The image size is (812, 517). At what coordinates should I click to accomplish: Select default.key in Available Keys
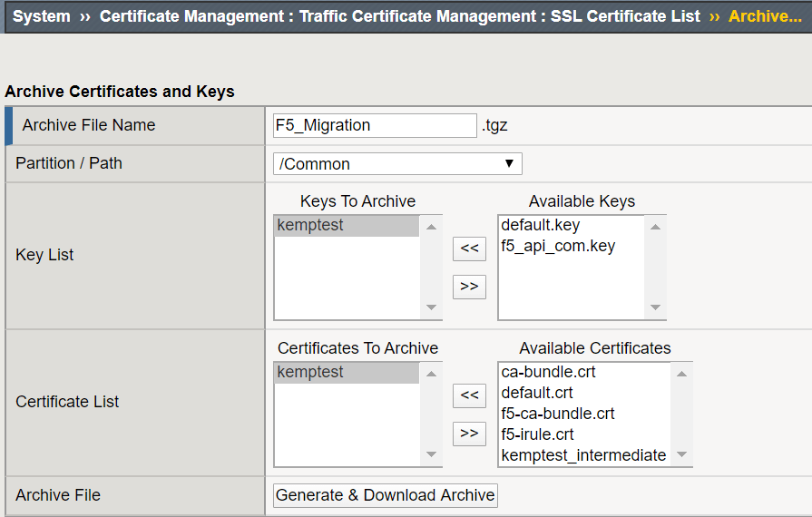[x=541, y=225]
